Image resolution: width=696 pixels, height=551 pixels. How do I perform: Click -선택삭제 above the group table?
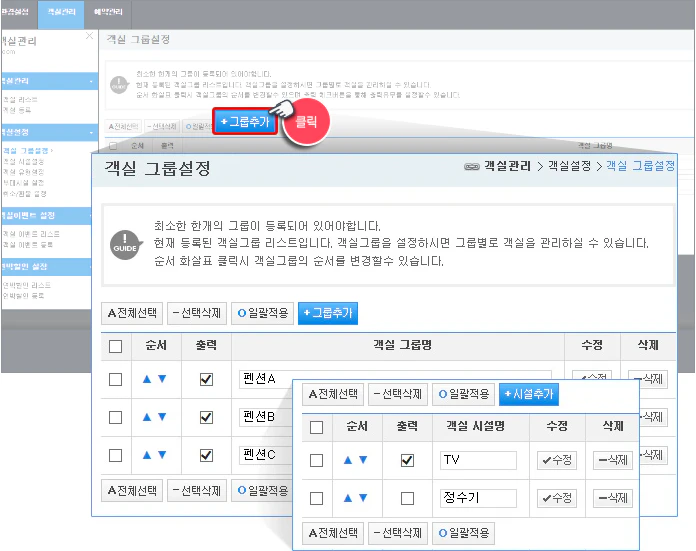[x=197, y=313]
